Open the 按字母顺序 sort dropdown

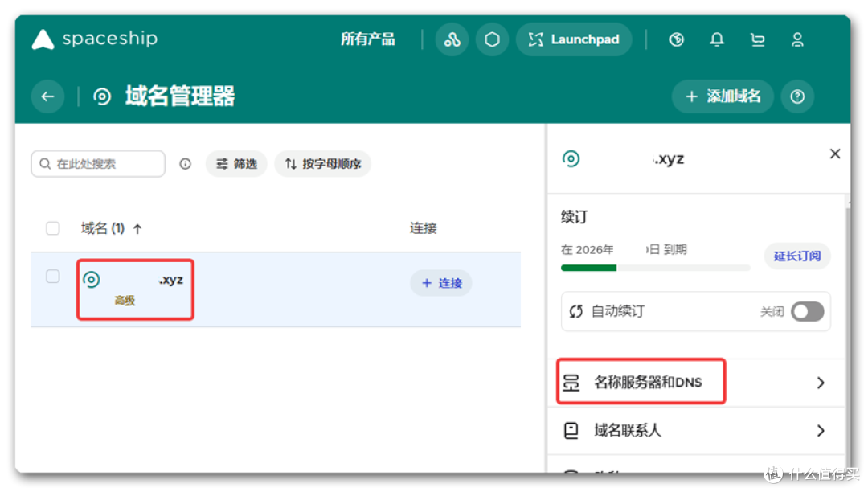323,164
